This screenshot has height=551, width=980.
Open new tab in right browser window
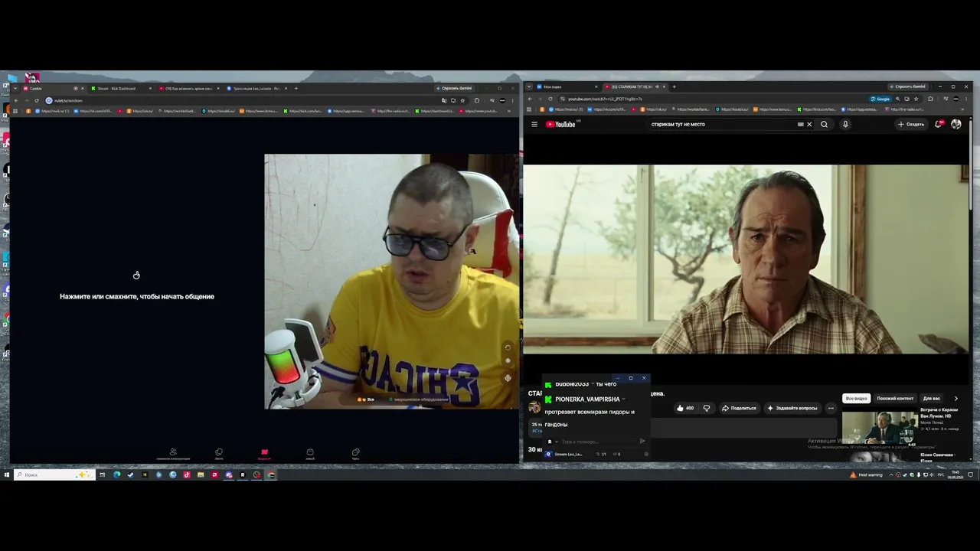674,86
